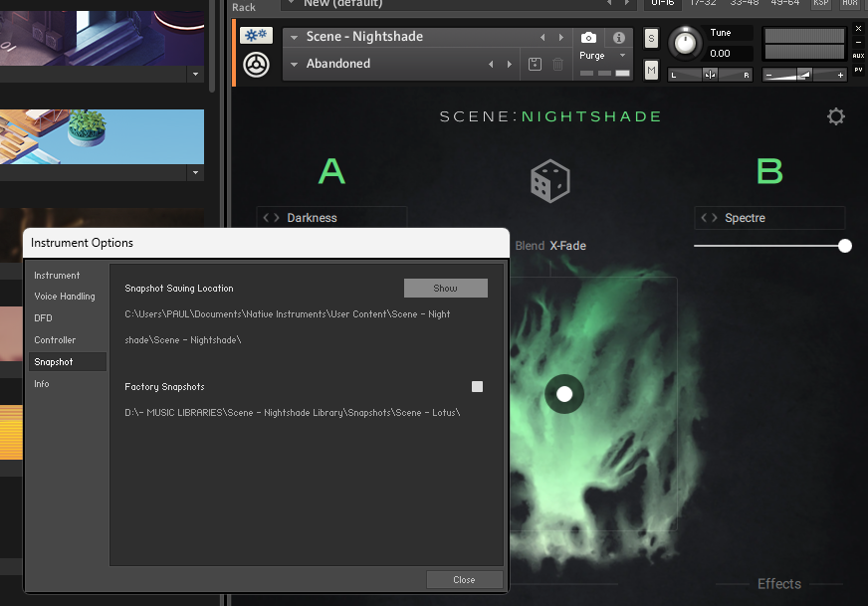
Task: Minimize the instrument with the minus button
Action: (858, 42)
